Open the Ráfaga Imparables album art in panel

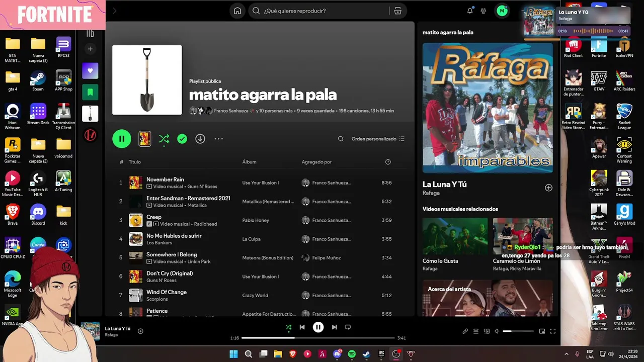point(488,108)
